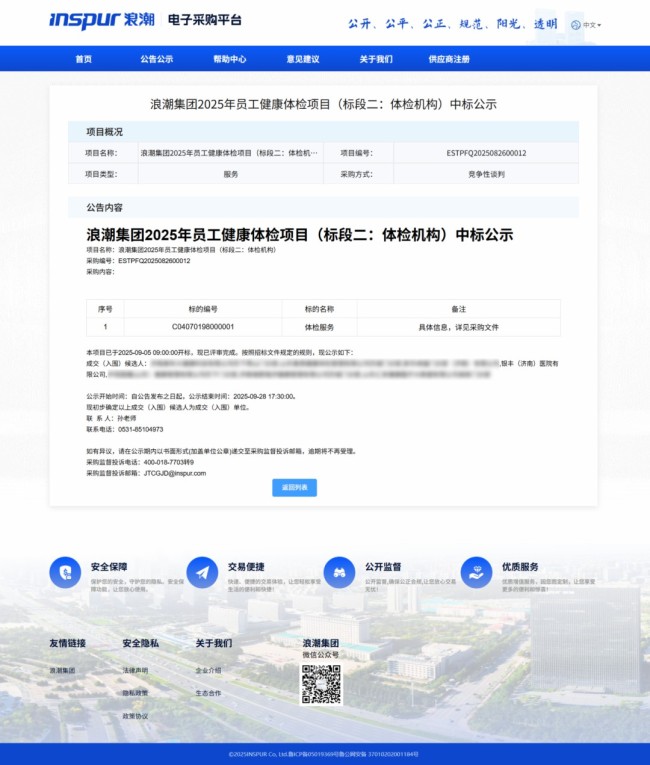Image resolution: width=650 pixels, height=765 pixels.
Task: Click the 优质服务 hand icon
Action: (x=476, y=572)
